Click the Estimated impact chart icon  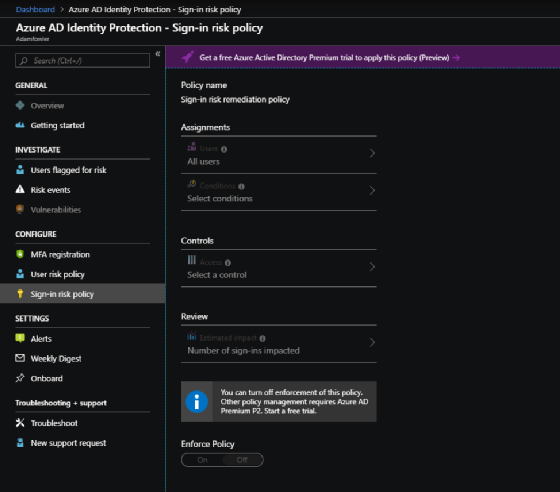click(192, 336)
